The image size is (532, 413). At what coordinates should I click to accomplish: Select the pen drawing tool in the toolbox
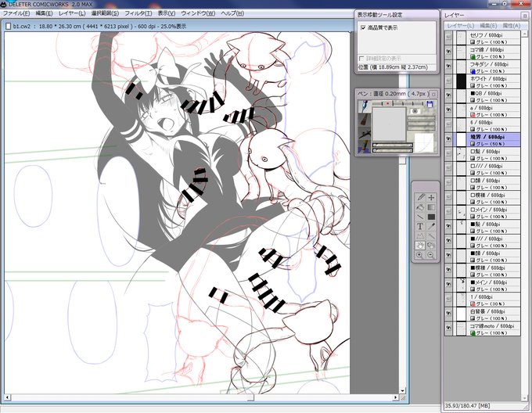(420, 197)
